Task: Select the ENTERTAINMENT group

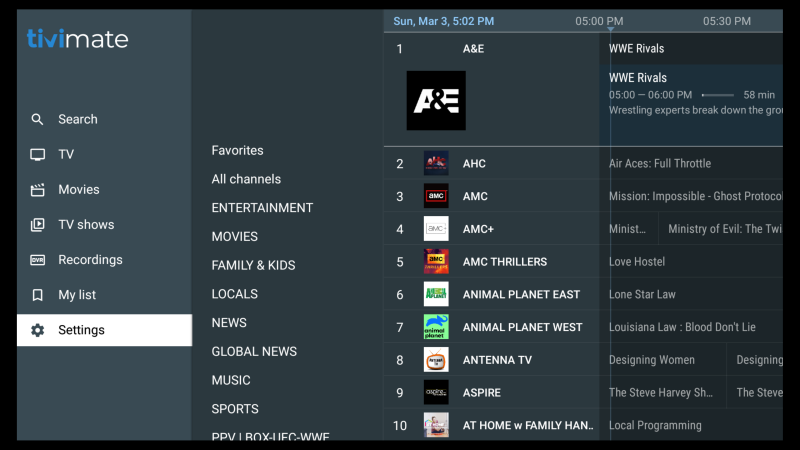Action: click(262, 208)
